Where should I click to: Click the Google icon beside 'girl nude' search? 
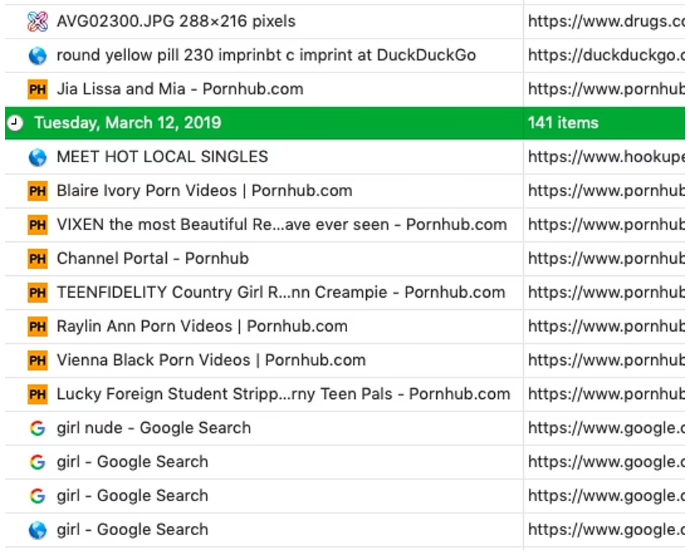[x=37, y=428]
